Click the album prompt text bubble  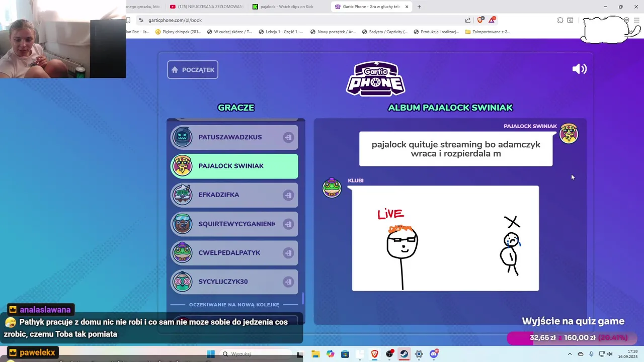coord(456,149)
